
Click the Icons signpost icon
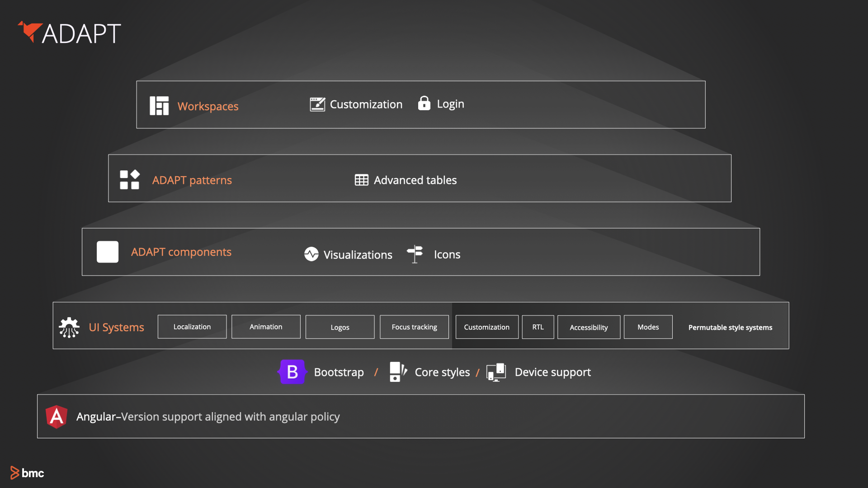click(415, 254)
